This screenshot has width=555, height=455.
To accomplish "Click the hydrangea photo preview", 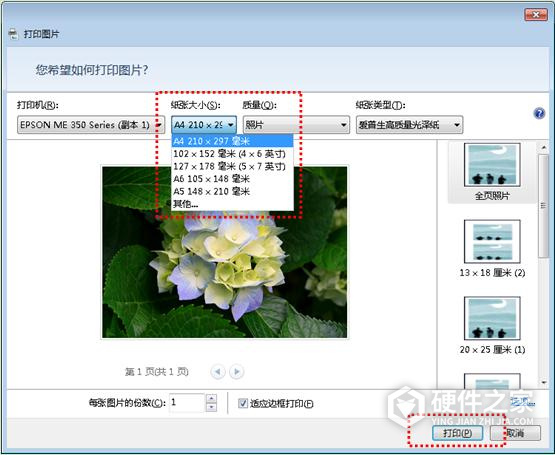I will click(224, 252).
